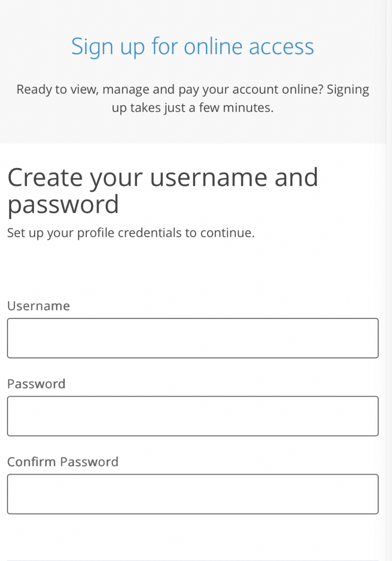Click the word "Signing" in intro text
Screen dimensions: 392x561
(x=348, y=90)
